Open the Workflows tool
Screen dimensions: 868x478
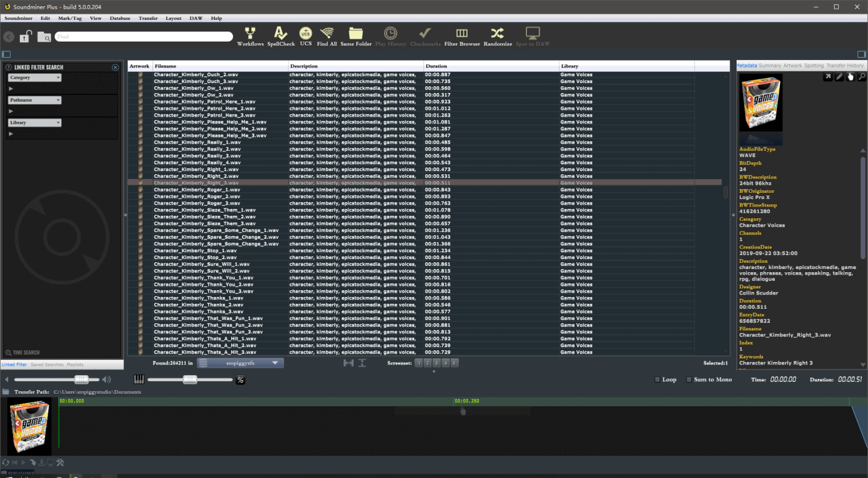[x=250, y=36]
